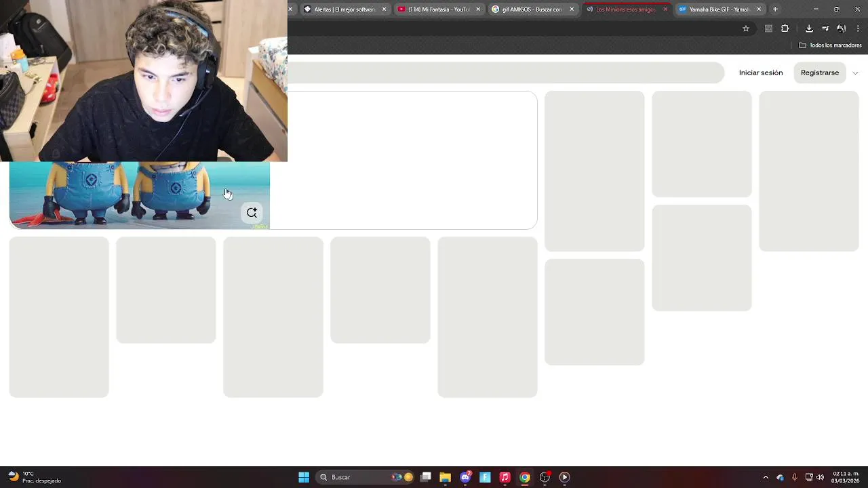Open File Explorer from the taskbar
Screen dimensions: 868x488
[446, 477]
